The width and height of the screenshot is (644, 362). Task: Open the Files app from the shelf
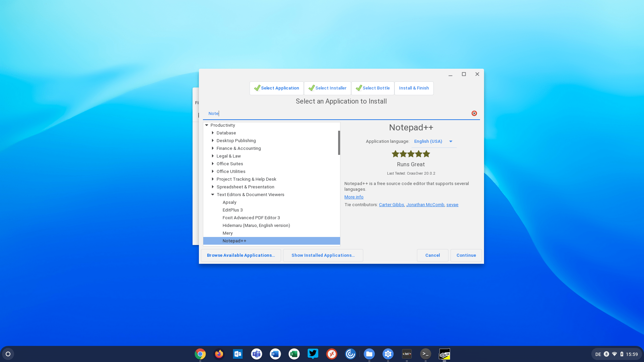point(369,354)
